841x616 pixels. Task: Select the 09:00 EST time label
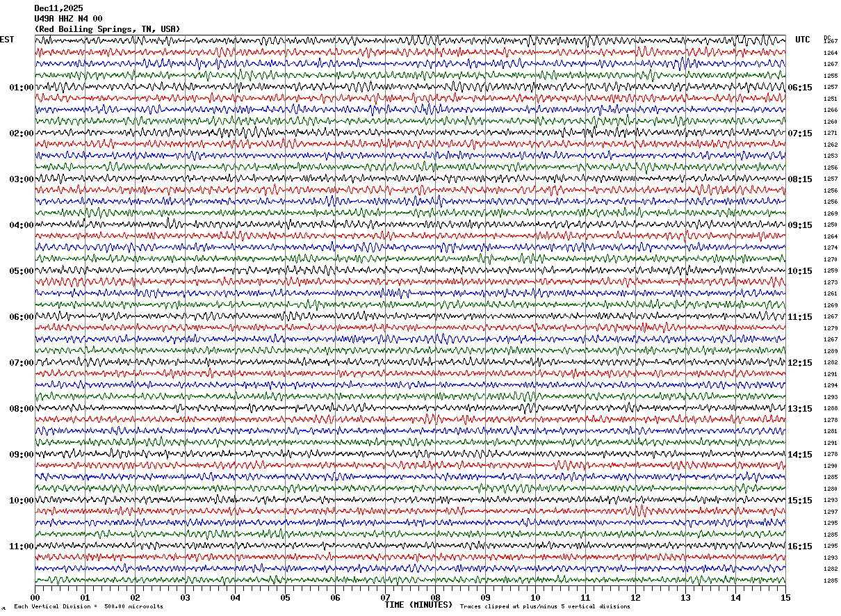point(22,455)
